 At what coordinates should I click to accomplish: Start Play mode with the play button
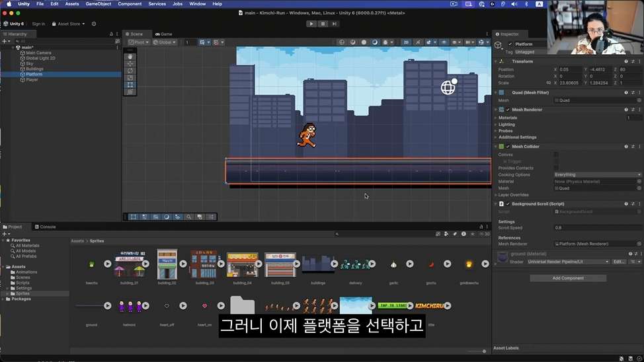point(311,24)
